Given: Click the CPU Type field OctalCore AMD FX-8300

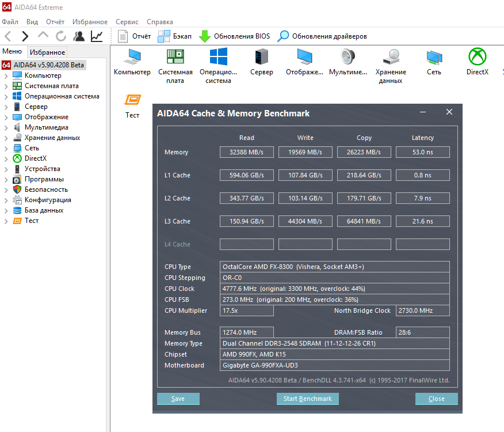Looking at the screenshot, I should point(335,267).
